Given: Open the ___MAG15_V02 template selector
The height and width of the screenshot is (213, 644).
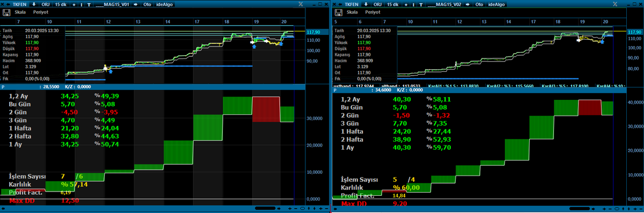Looking at the screenshot, I should point(444,4).
